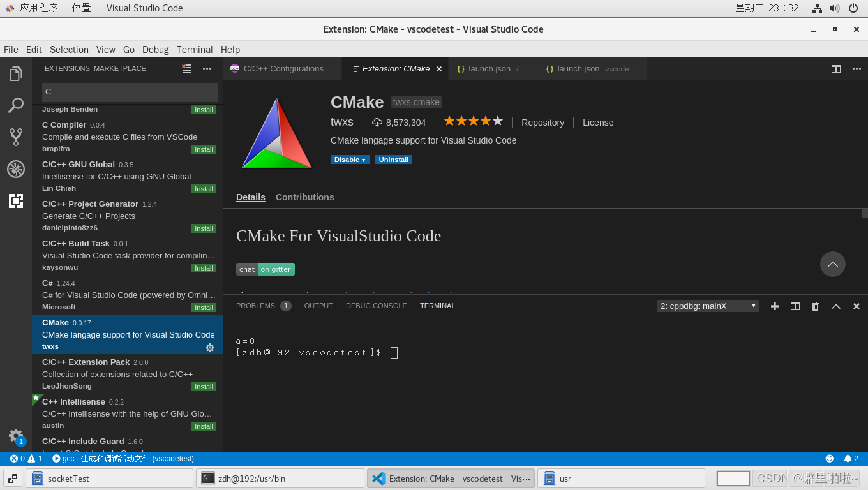Open the Search view in activity bar
The height and width of the screenshot is (490, 868).
pos(16,105)
